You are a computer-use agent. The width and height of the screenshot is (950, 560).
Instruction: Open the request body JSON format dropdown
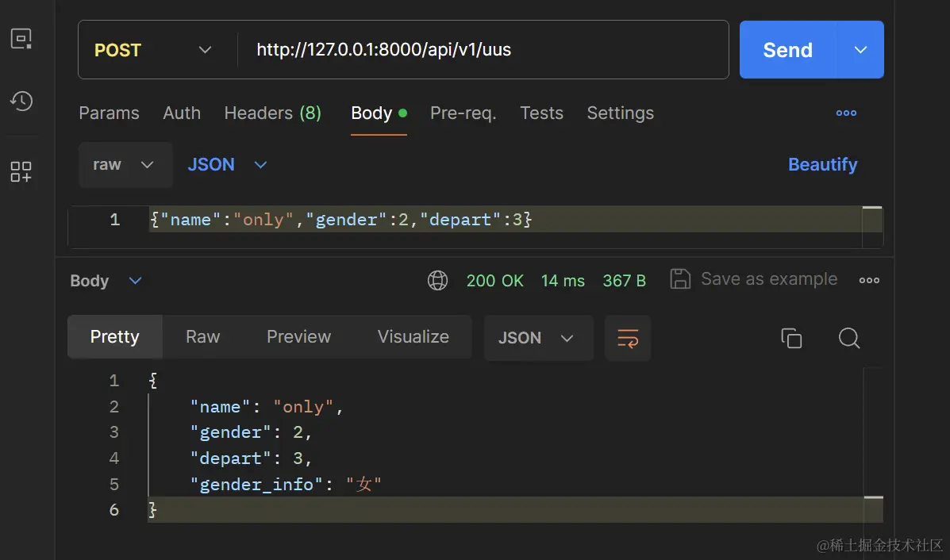click(x=227, y=165)
